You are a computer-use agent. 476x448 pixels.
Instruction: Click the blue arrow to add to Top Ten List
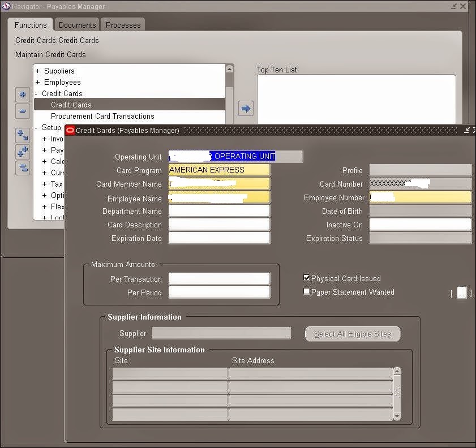pos(245,107)
